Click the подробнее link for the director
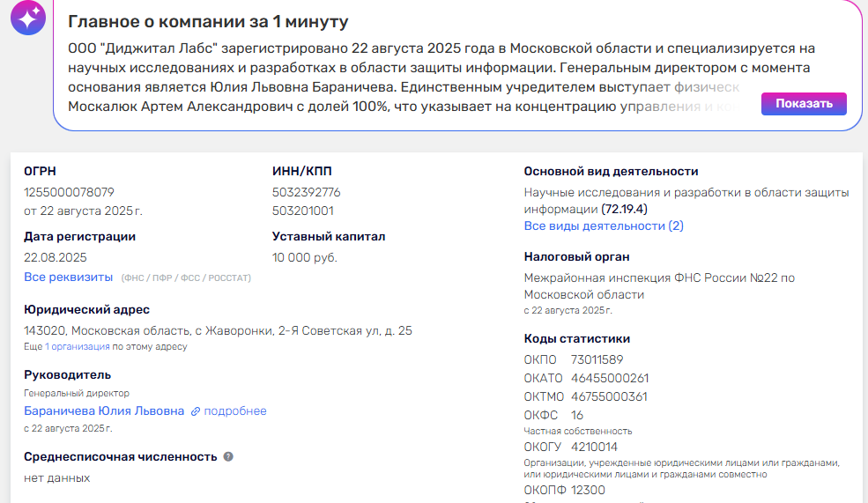 pyautogui.click(x=235, y=411)
